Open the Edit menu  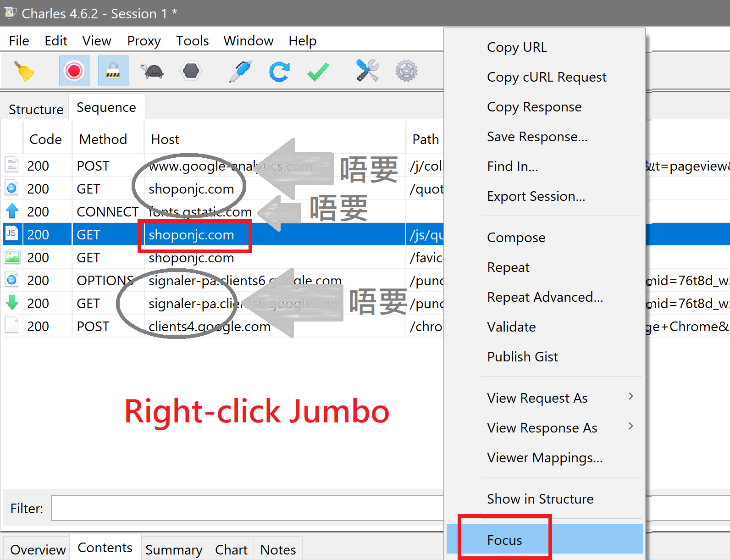click(56, 41)
